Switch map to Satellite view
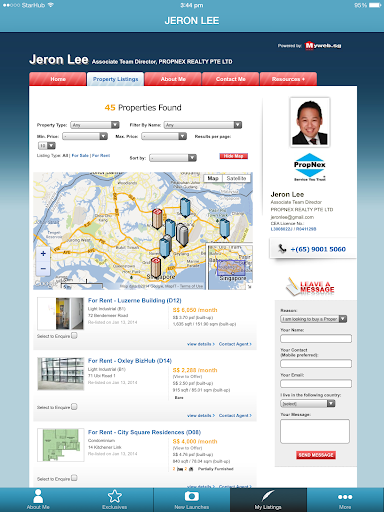Viewport: 384px width, 512px height. 236,178
